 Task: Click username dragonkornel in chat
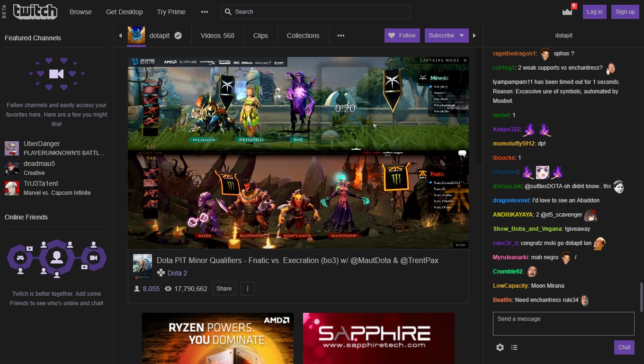pos(510,200)
